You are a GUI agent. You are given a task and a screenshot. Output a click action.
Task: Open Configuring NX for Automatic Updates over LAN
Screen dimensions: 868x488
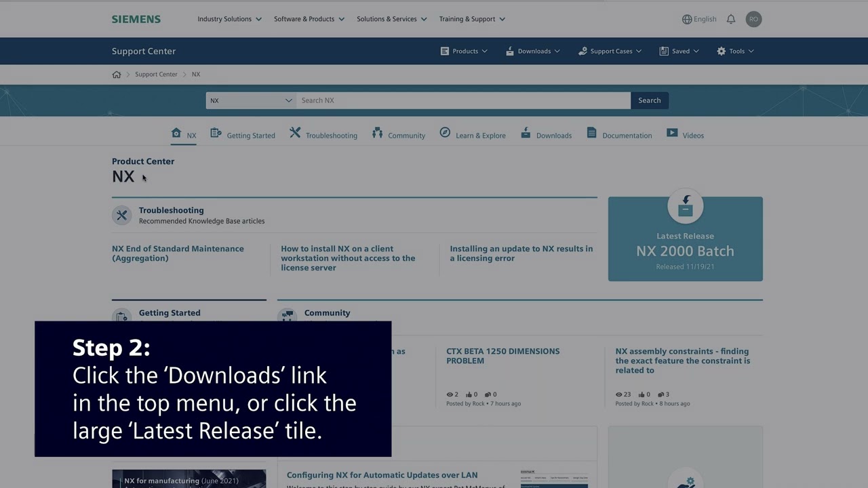[x=382, y=475]
